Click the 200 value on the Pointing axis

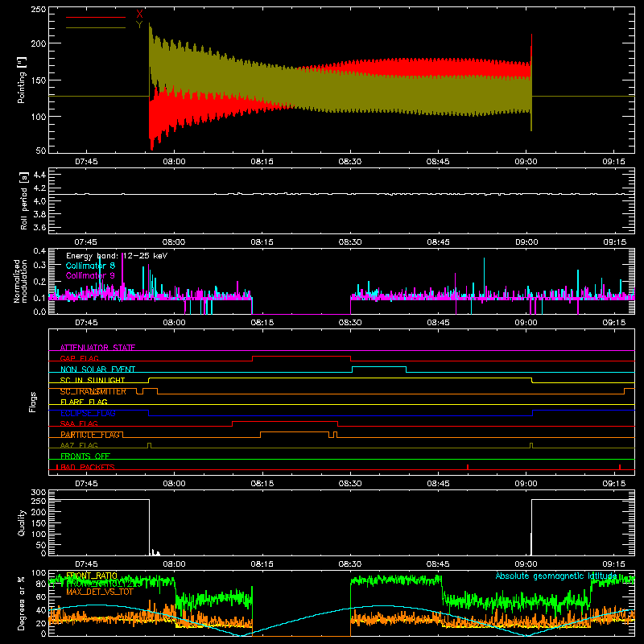click(39, 43)
